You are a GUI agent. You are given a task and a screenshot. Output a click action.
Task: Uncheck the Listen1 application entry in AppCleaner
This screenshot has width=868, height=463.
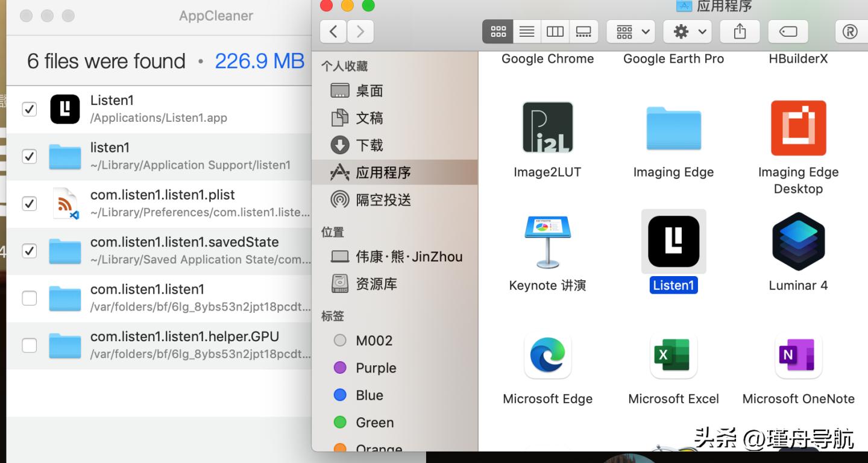(29, 109)
